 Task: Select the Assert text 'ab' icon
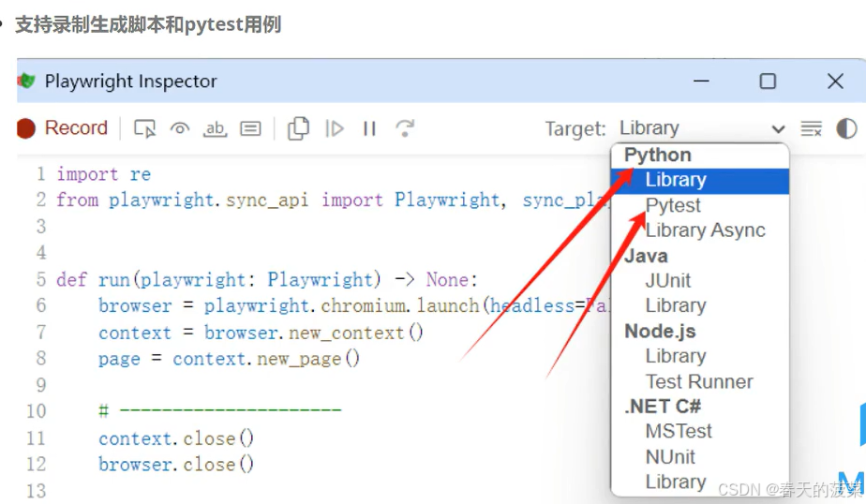pos(215,128)
